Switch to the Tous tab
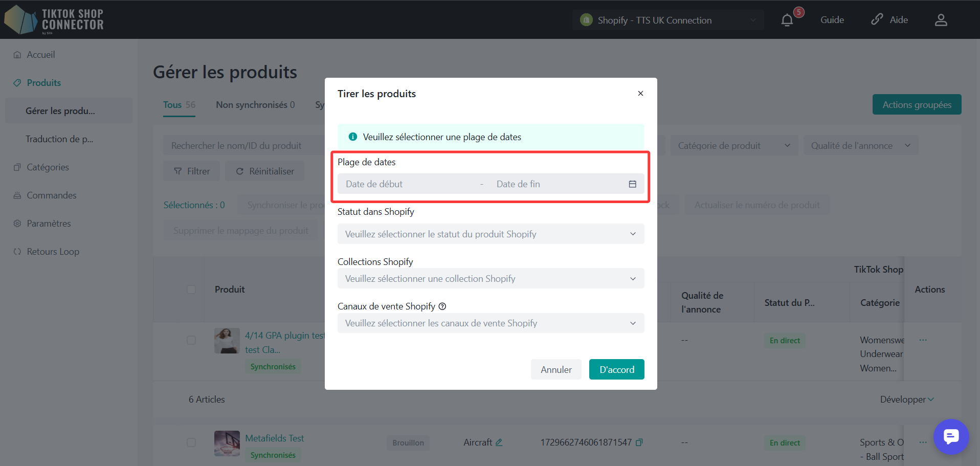This screenshot has height=466, width=980. coord(179,105)
